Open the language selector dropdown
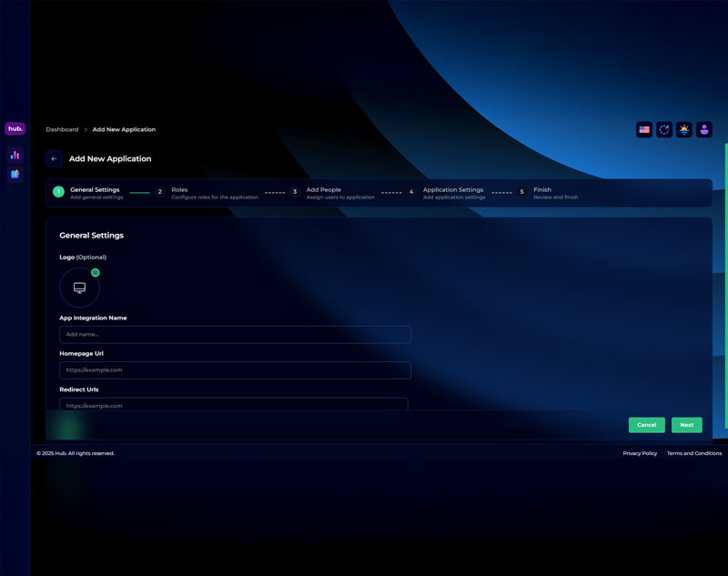This screenshot has height=576, width=728. tap(644, 129)
